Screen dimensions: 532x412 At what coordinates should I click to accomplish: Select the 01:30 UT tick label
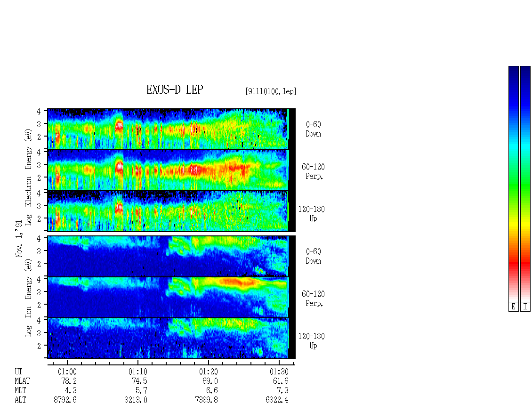pyautogui.click(x=279, y=372)
